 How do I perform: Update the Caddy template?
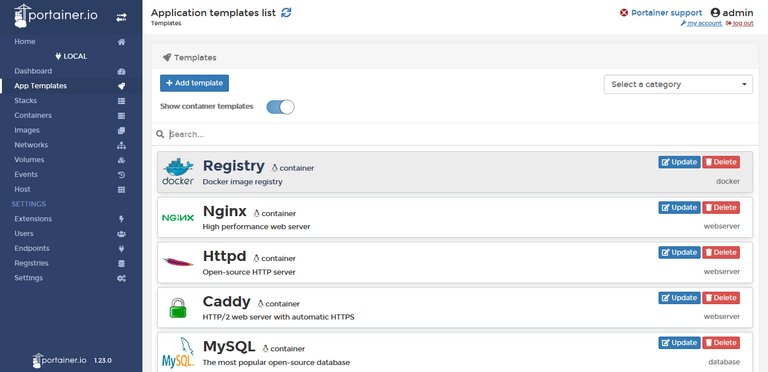point(679,298)
